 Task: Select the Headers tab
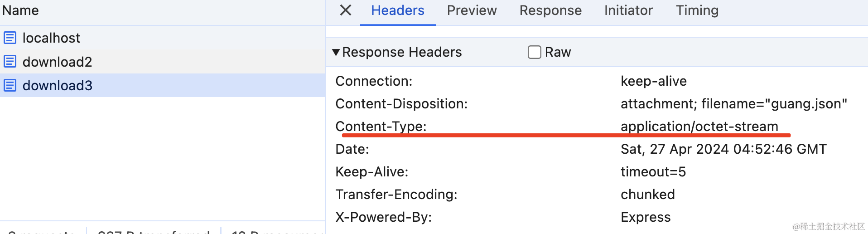pos(397,10)
